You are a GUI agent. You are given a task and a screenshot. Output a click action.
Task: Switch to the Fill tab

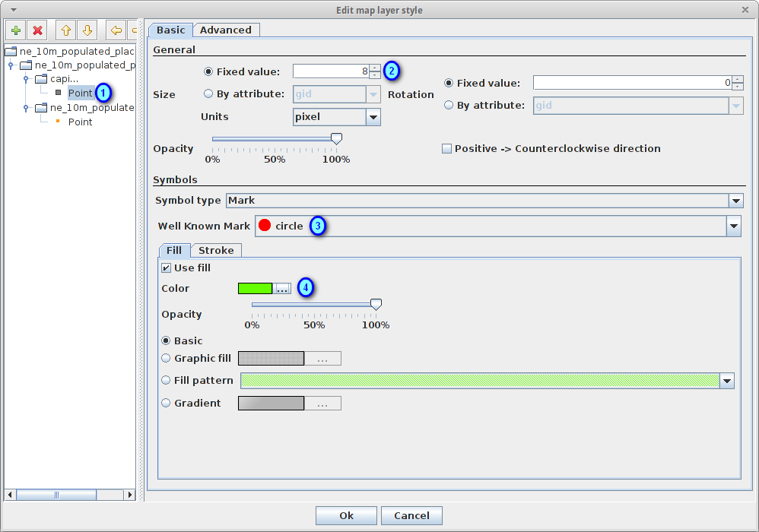(174, 250)
